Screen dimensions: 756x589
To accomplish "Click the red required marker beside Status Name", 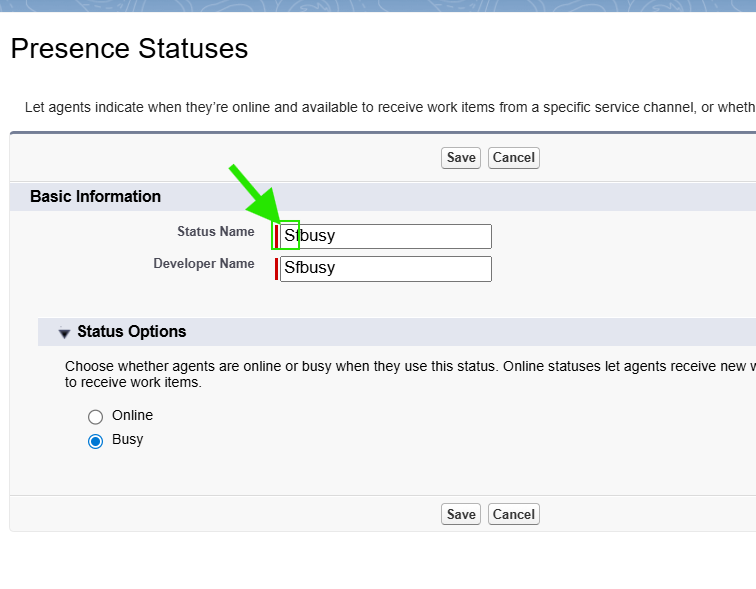I will 276,236.
